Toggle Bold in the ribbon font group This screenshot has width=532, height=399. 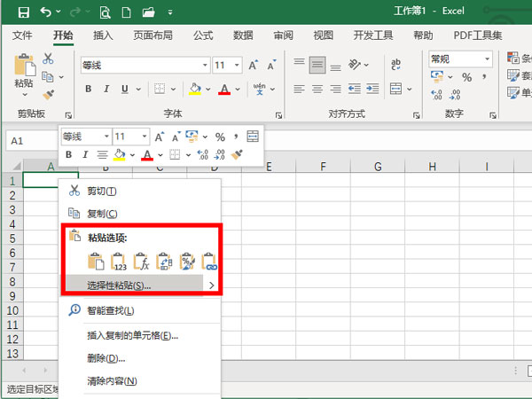89,89
